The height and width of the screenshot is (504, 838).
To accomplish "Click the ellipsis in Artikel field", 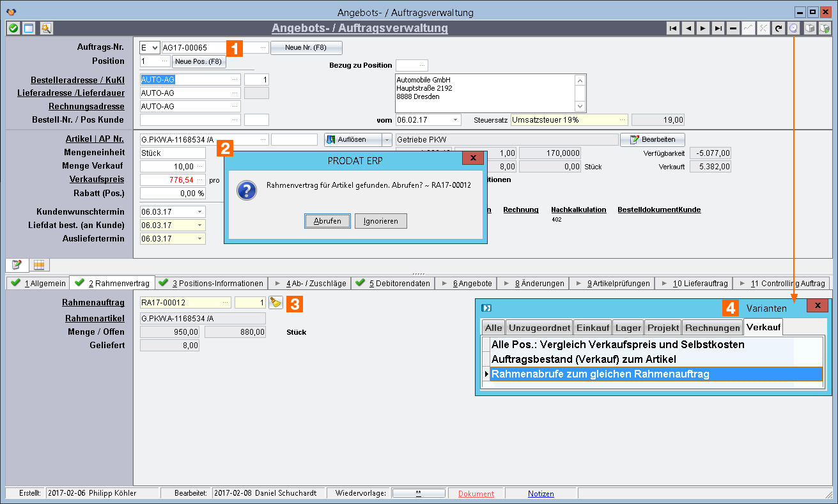I will tap(263, 139).
